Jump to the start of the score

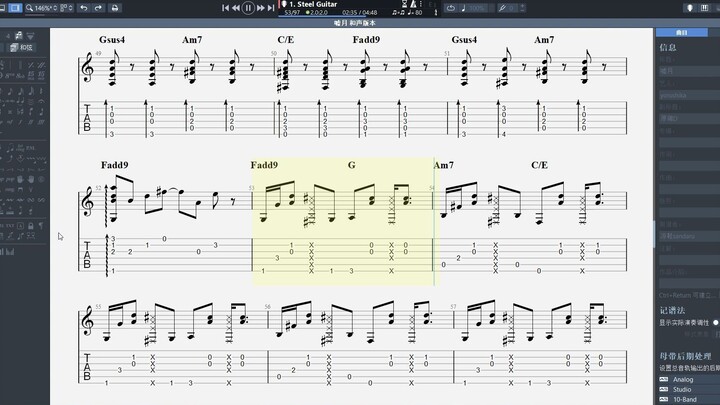(x=224, y=8)
